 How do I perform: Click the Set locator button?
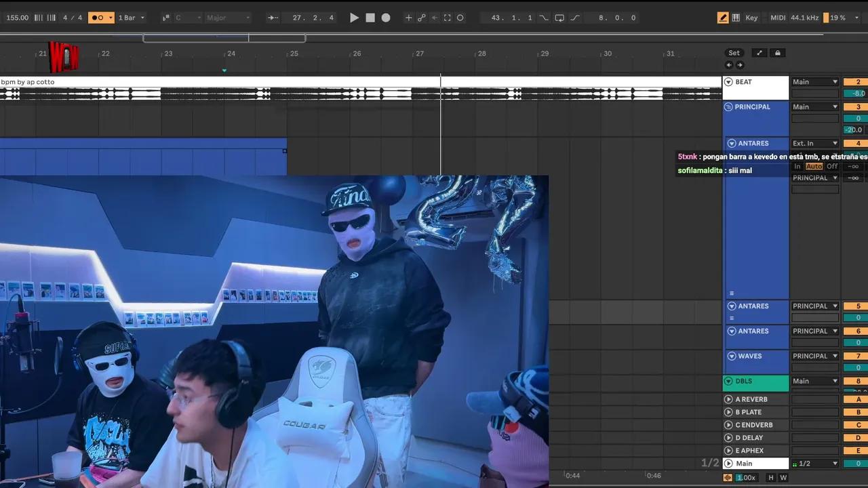[x=734, y=53]
